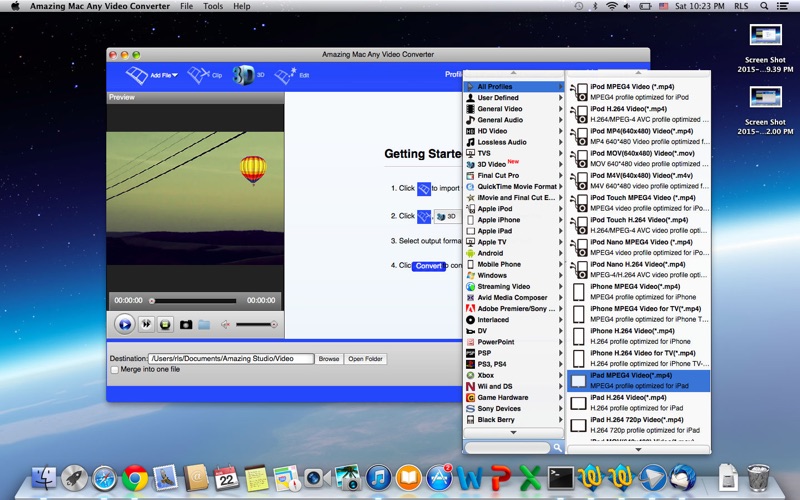
Task: Open Calendar from the Dock
Action: (x=226, y=479)
